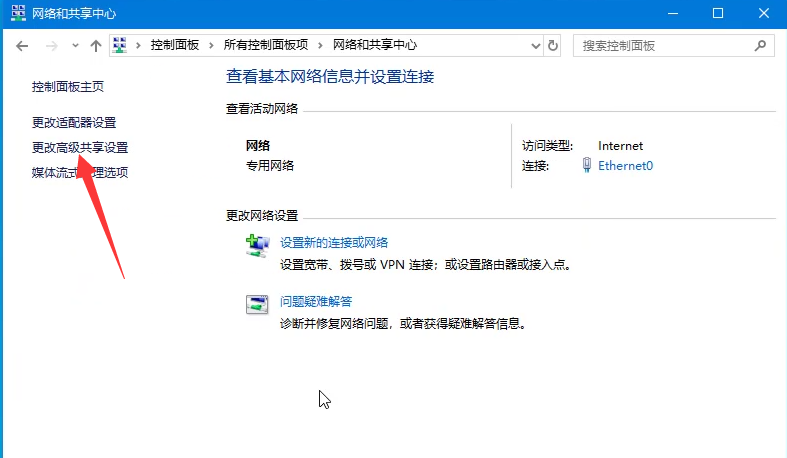Open 设置新的连接或网络 link
Viewport: 787px width, 458px height.
tap(334, 243)
